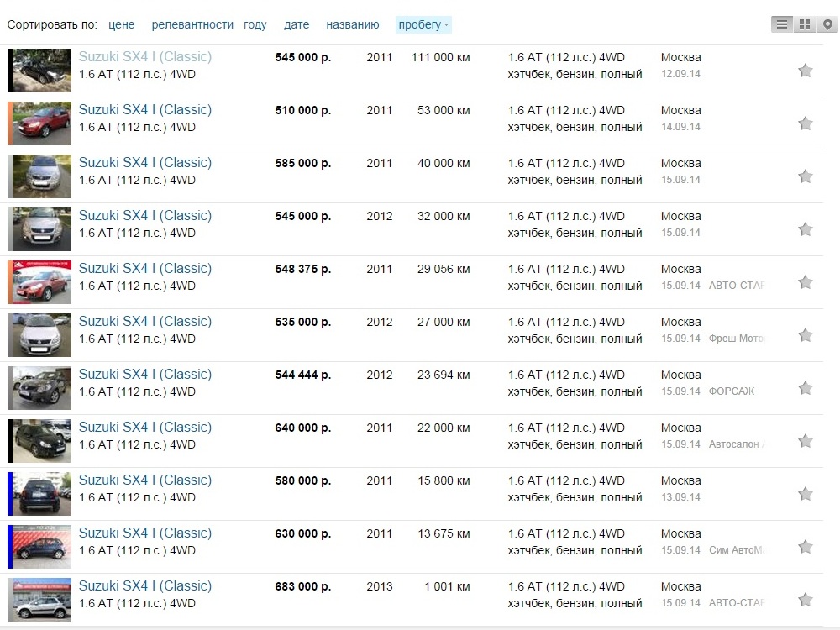Screen dimensions: 840x630
Task: Sort listings by цене
Action: click(122, 24)
